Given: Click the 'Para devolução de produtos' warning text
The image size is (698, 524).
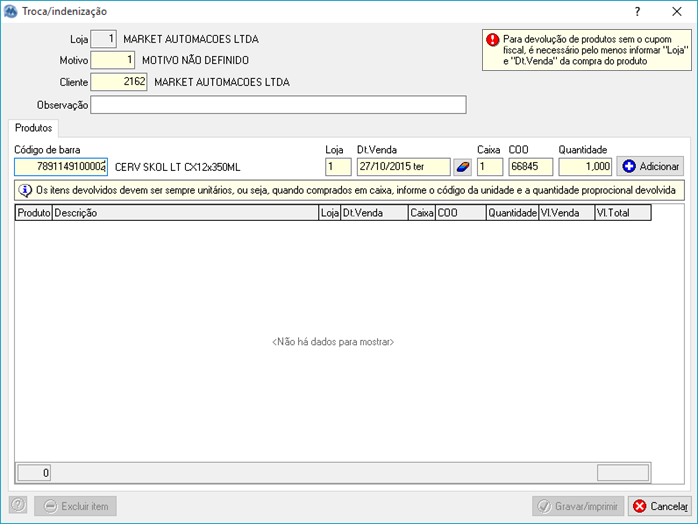Looking at the screenshot, I should coord(596,50).
